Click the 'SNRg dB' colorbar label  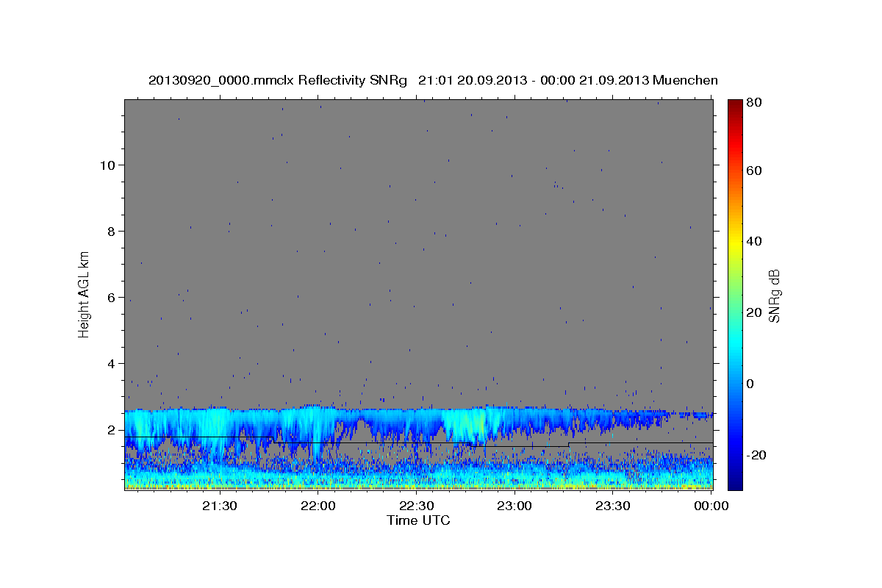click(774, 295)
